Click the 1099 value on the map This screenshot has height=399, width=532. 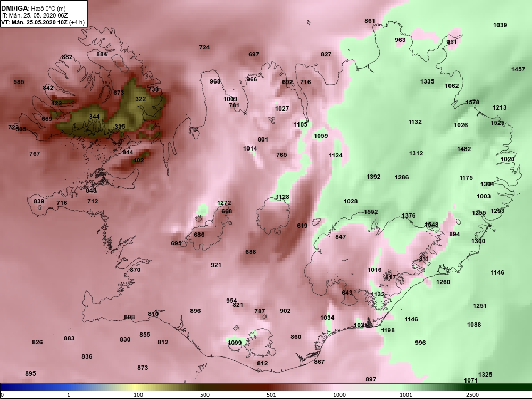(235, 343)
